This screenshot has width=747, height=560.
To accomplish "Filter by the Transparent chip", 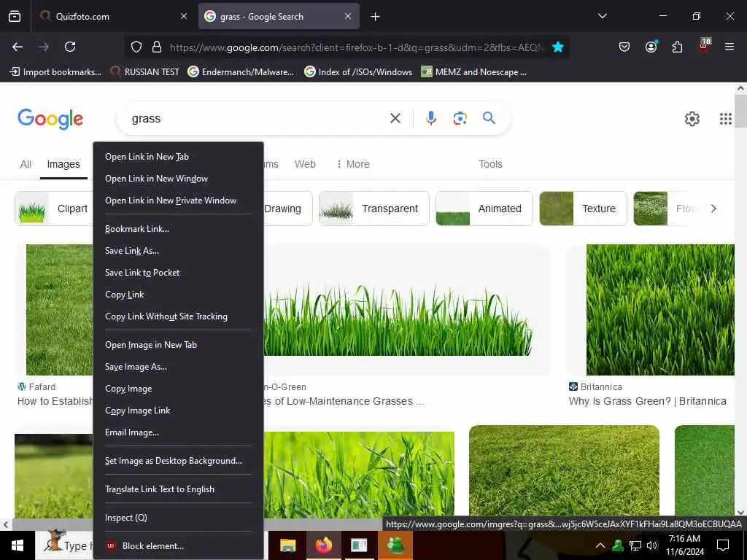I will point(374,209).
